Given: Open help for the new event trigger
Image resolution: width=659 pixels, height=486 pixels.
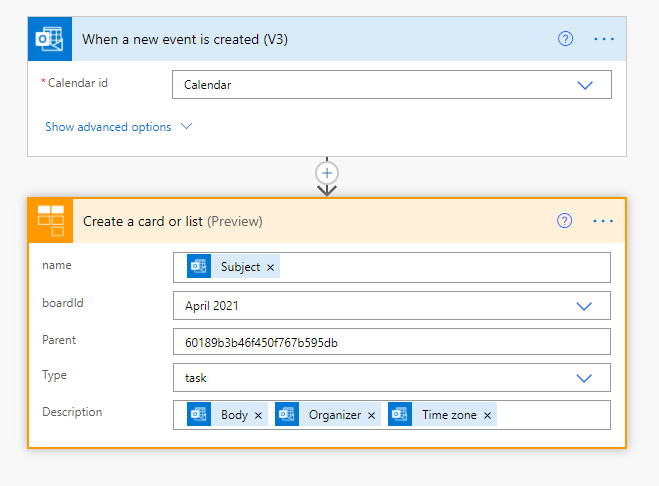Looking at the screenshot, I should click(x=565, y=39).
